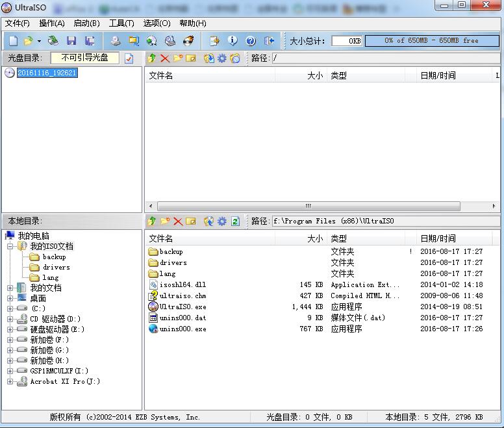Open the dropdown arrow next to the Open icon

(x=39, y=41)
